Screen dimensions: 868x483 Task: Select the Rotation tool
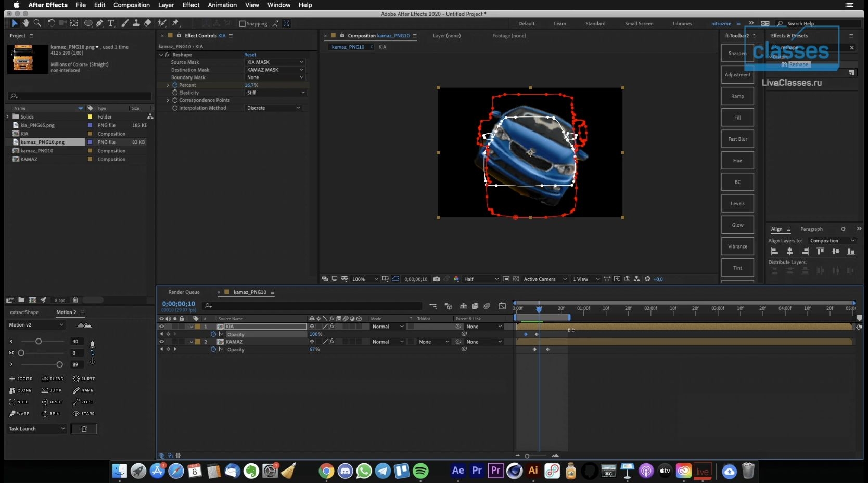pos(51,23)
